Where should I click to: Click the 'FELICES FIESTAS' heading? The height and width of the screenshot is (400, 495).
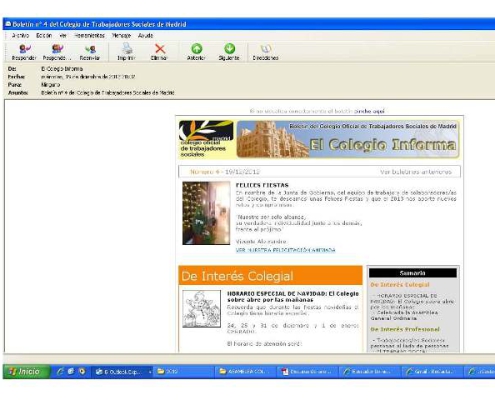[x=262, y=185]
